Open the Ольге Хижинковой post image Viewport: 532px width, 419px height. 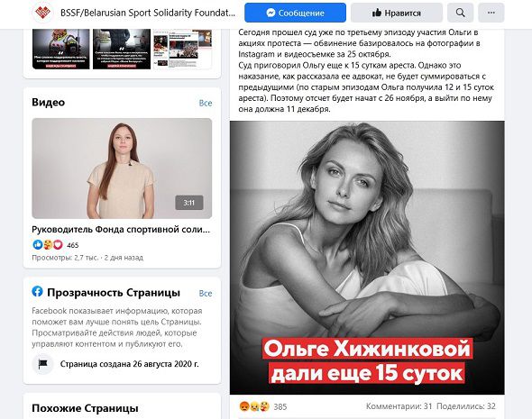coord(367,258)
